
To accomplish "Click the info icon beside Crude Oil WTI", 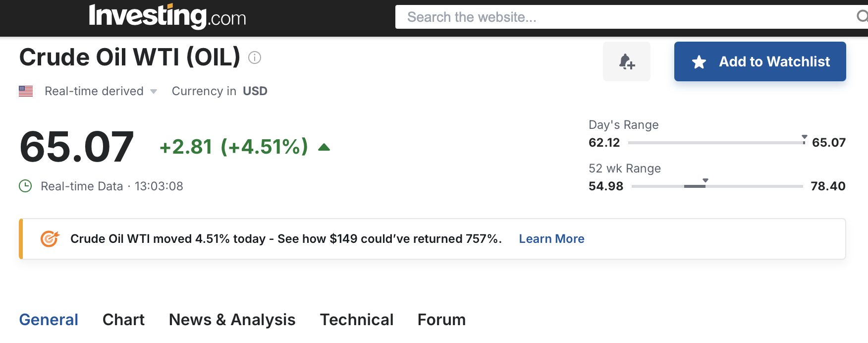I will click(255, 57).
